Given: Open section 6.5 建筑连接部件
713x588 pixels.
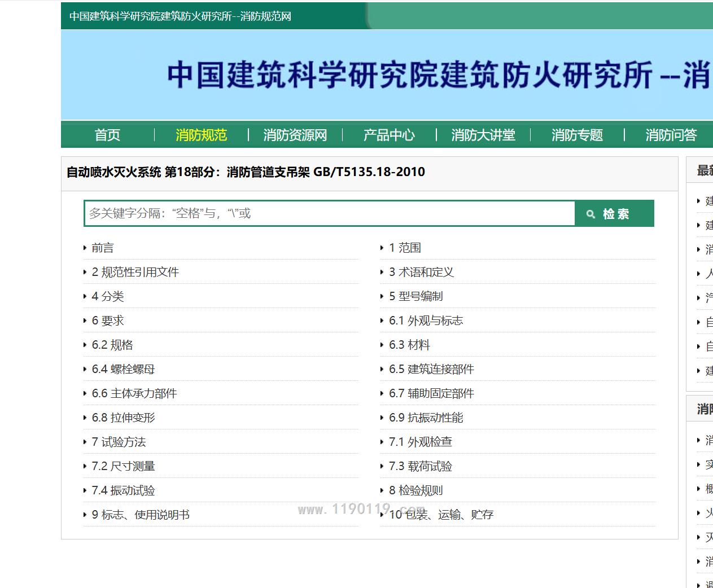Looking at the screenshot, I should point(432,369).
